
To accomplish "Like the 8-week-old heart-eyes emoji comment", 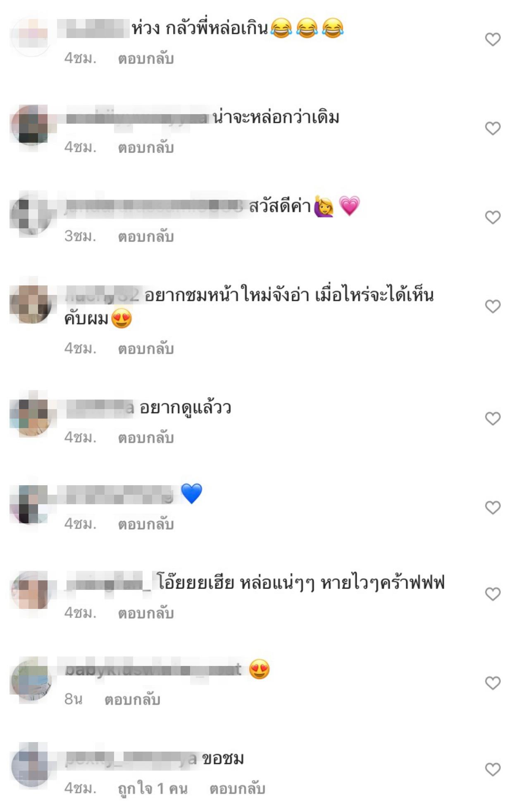I will click(x=493, y=683).
